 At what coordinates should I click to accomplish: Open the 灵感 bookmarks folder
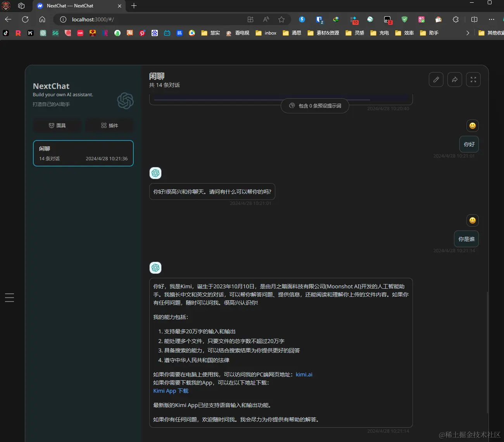click(355, 33)
